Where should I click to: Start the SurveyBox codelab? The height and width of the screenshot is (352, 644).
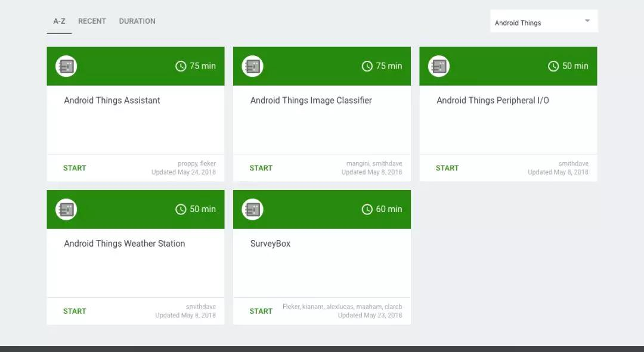click(x=261, y=311)
